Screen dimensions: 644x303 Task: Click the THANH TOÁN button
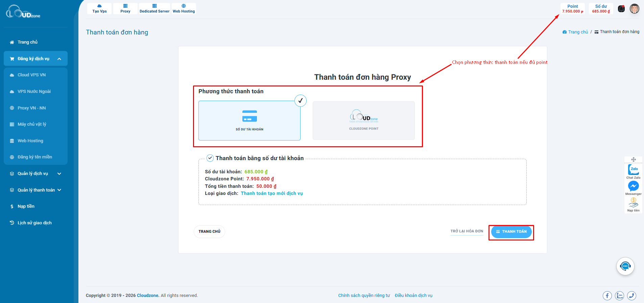pyautogui.click(x=511, y=232)
